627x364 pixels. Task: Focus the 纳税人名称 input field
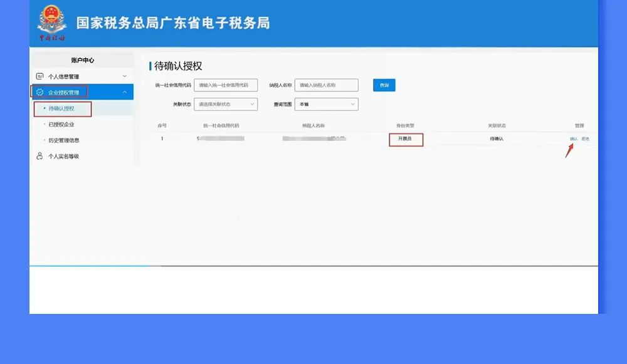[326, 85]
